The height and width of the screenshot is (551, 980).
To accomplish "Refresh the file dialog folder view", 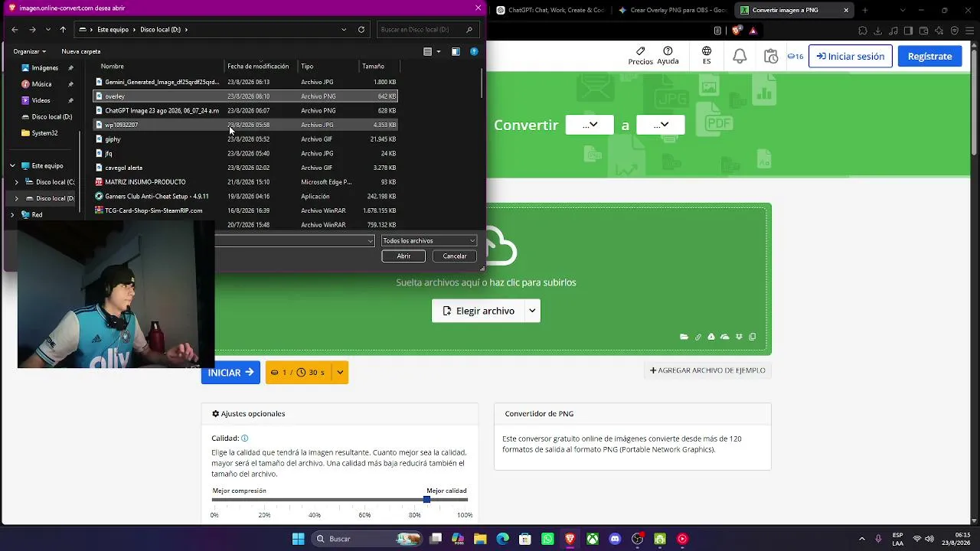I will coord(361,30).
